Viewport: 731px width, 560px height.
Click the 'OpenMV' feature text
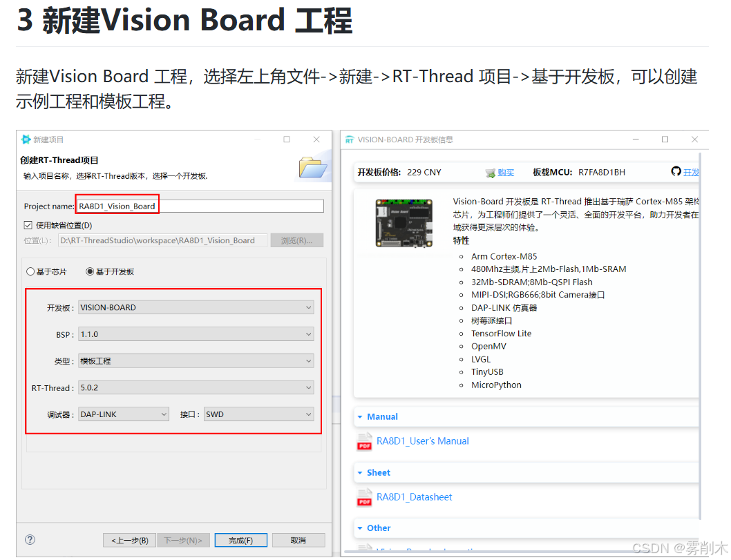[x=488, y=346]
